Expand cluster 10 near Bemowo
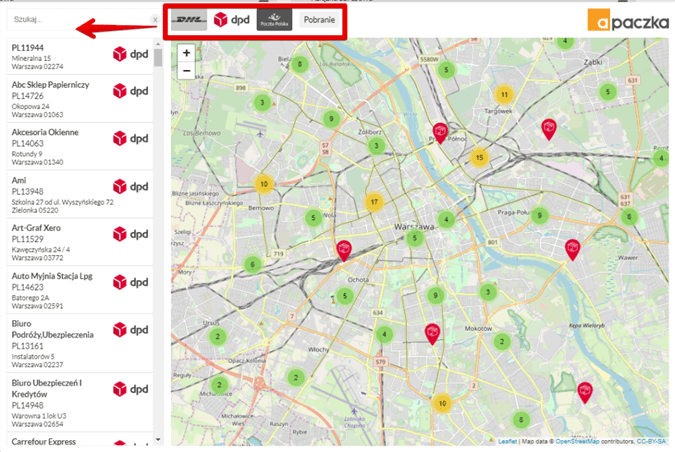Screen dimensions: 675x452 264,184
